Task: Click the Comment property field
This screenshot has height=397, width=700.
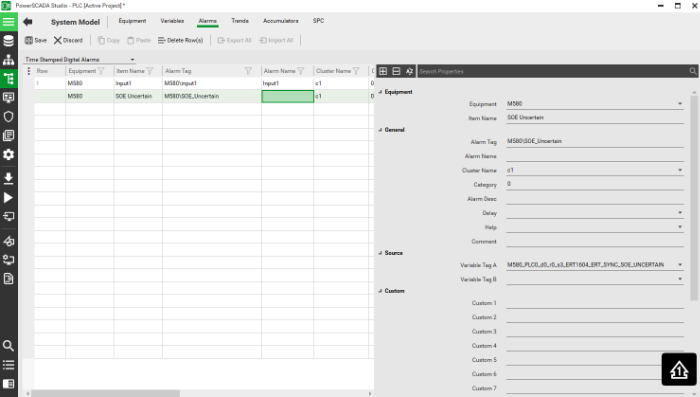Action: [595, 241]
